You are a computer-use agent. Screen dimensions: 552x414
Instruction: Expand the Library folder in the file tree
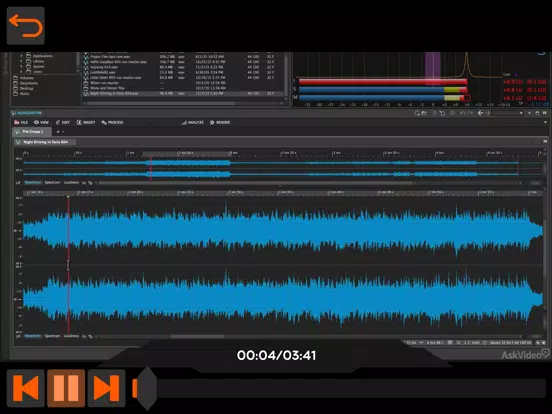(21, 61)
